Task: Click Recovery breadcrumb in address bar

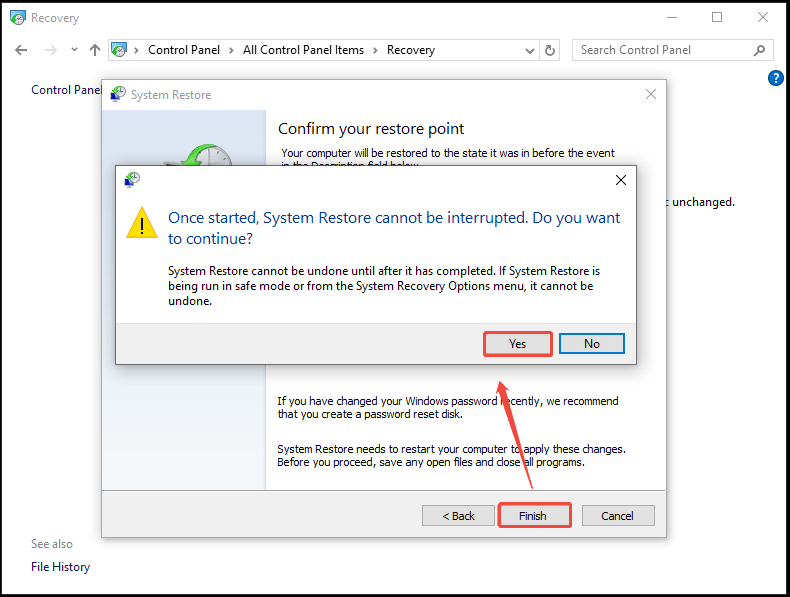Action: (x=411, y=50)
